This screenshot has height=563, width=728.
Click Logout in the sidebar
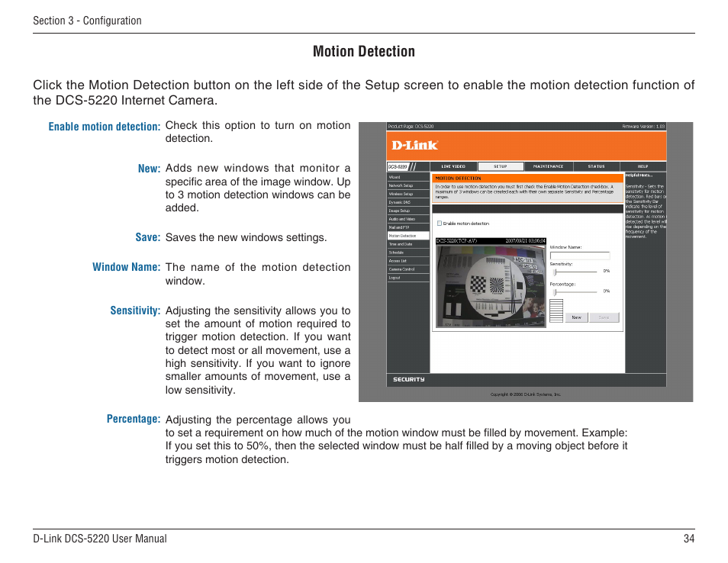pos(408,278)
